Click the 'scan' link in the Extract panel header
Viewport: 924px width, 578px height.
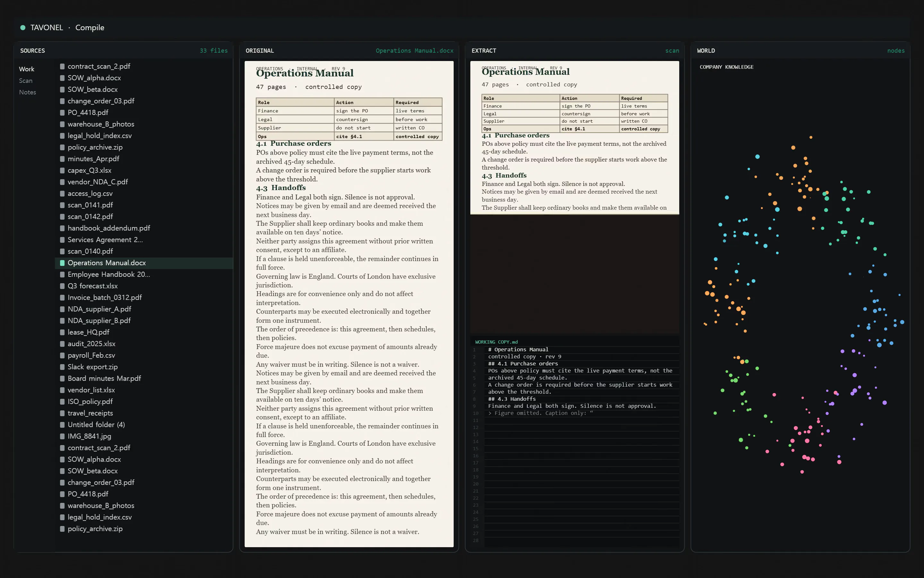pos(672,50)
